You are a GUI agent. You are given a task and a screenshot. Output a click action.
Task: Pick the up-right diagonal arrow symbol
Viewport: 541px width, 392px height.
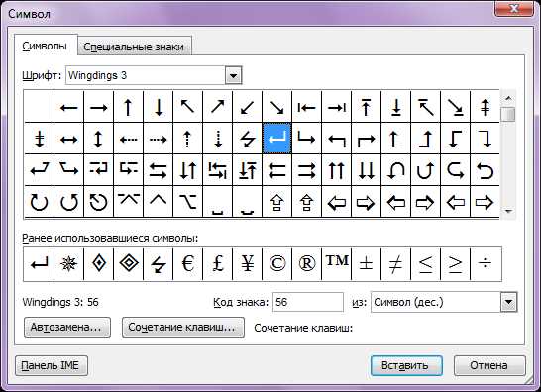[218, 107]
